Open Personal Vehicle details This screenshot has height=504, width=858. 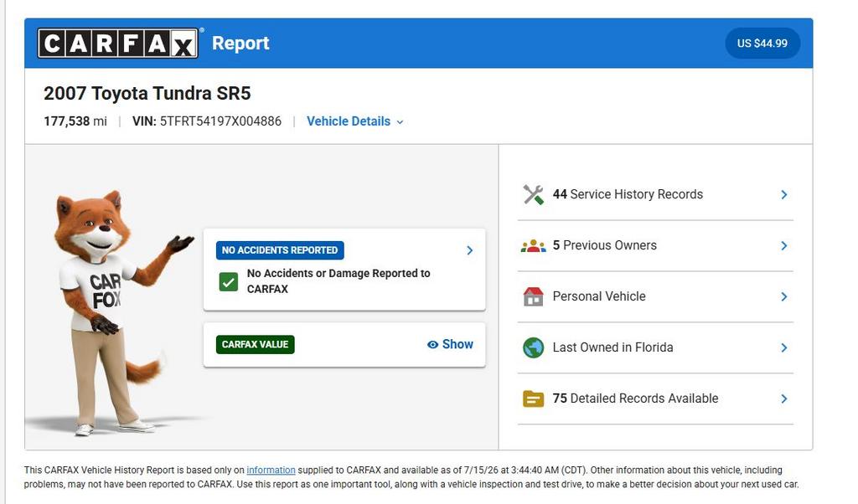coord(655,297)
